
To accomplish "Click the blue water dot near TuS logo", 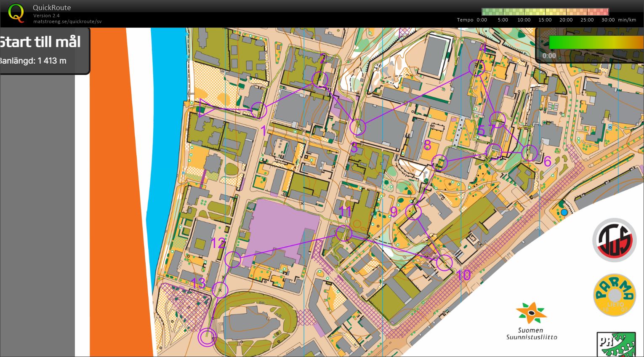I will pos(564,213).
